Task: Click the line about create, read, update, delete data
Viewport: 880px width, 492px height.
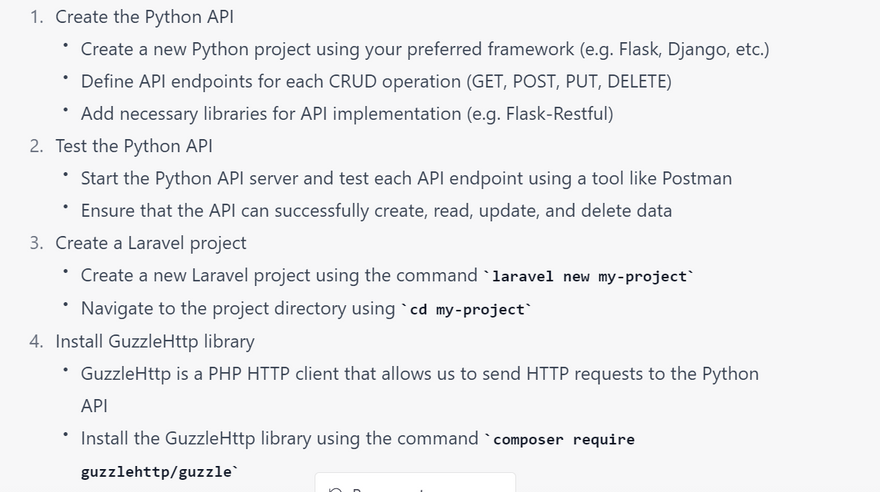Action: [x=376, y=210]
